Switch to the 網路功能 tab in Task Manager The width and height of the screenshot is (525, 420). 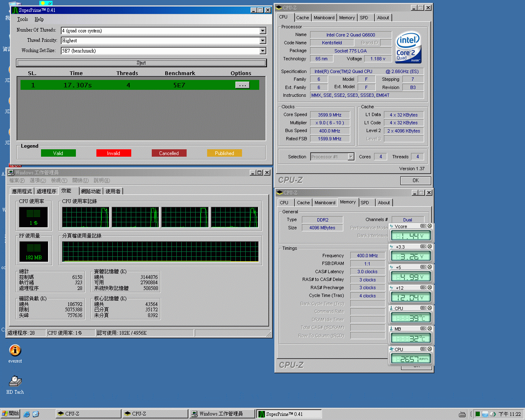point(91,191)
